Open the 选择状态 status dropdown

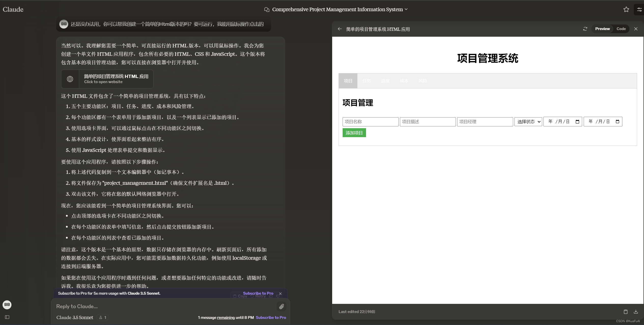(528, 122)
